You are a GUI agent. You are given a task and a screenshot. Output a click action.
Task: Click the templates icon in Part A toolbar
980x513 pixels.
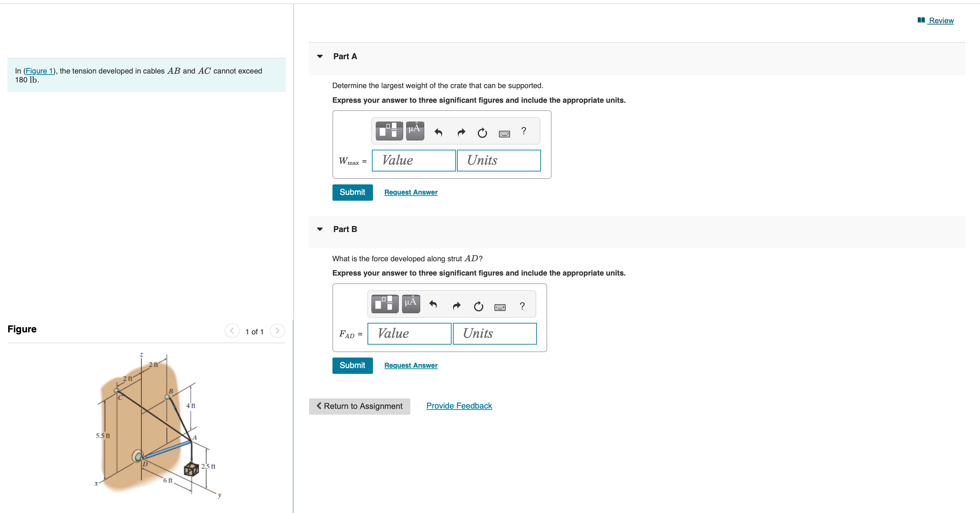(x=389, y=131)
